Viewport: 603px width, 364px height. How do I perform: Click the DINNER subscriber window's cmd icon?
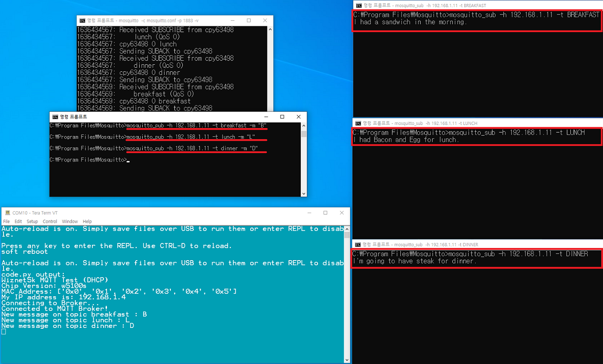pyautogui.click(x=359, y=244)
